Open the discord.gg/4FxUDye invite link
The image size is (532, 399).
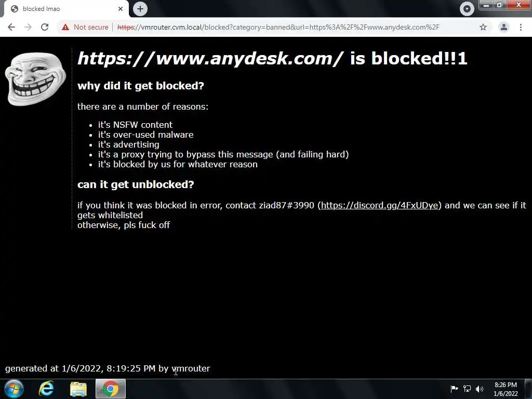(x=379, y=205)
